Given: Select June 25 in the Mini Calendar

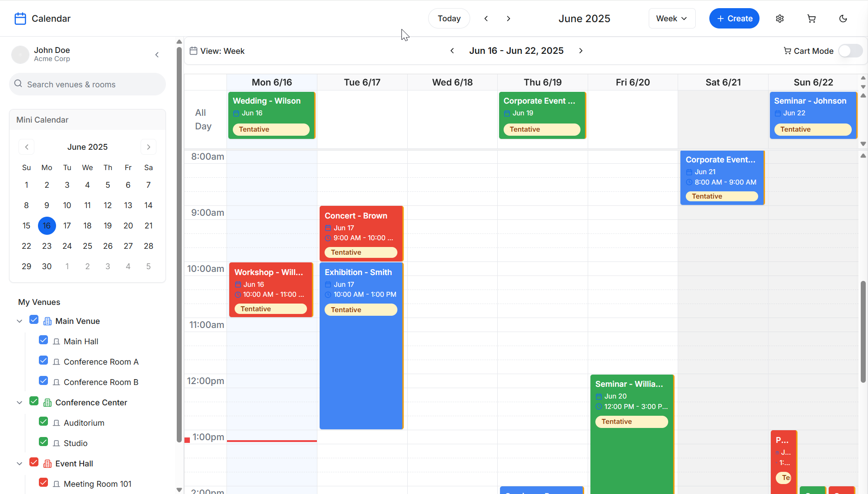Looking at the screenshot, I should coord(87,246).
